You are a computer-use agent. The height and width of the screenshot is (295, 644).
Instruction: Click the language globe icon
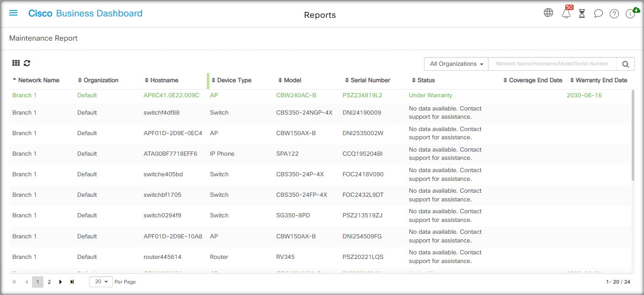tap(548, 13)
